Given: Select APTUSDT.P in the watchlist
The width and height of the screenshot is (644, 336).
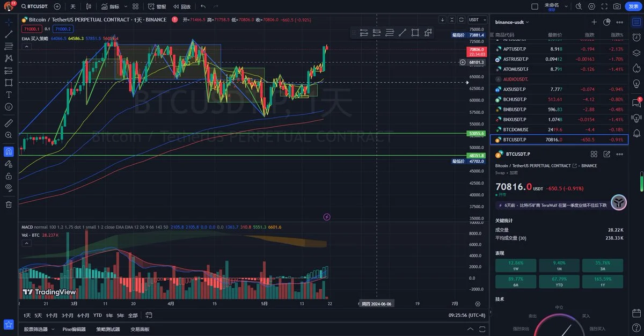Looking at the screenshot, I should 559,48.
